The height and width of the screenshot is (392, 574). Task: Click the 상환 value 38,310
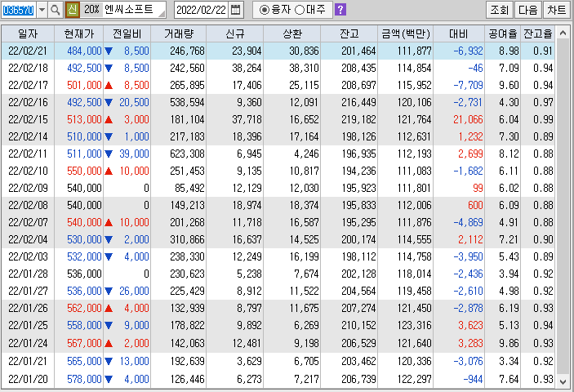(x=304, y=68)
